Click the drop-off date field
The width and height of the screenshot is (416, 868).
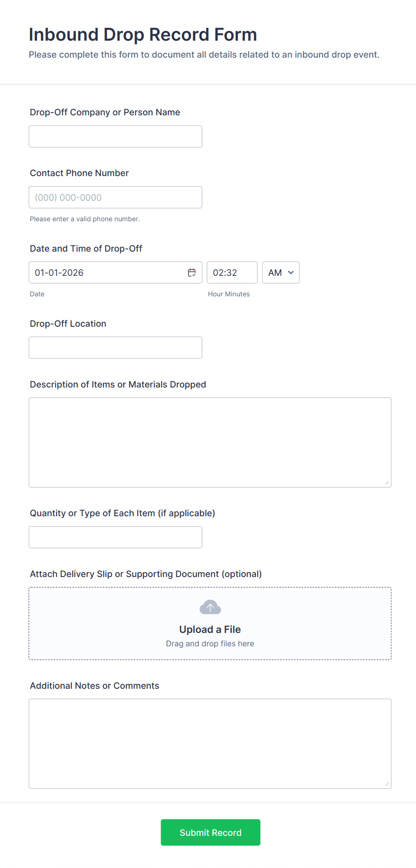point(107,273)
